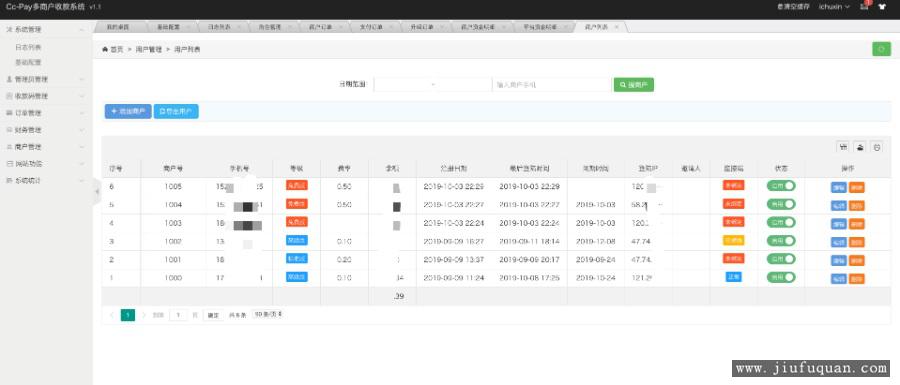Edit merchant 1005 with blue button

tap(839, 187)
